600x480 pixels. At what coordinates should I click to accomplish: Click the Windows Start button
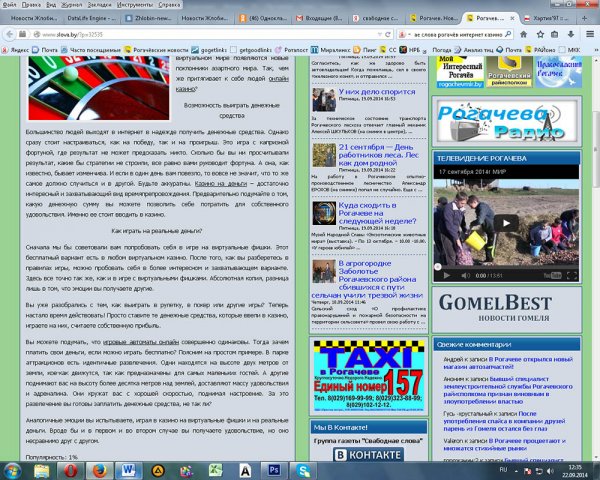click(x=14, y=469)
